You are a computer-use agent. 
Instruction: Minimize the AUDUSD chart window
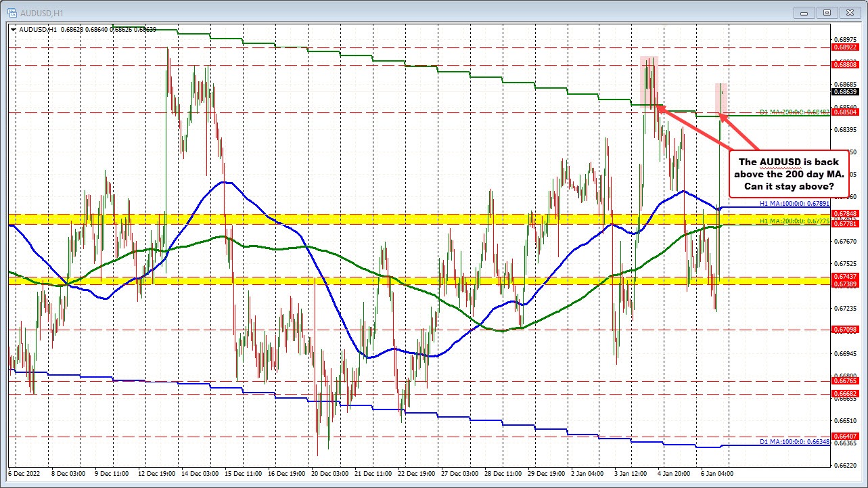[x=803, y=12]
